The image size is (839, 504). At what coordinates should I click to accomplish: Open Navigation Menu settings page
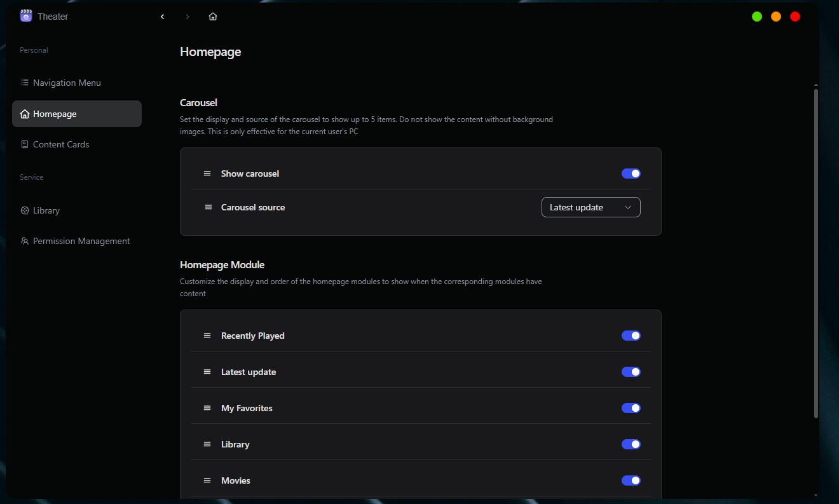click(x=77, y=83)
